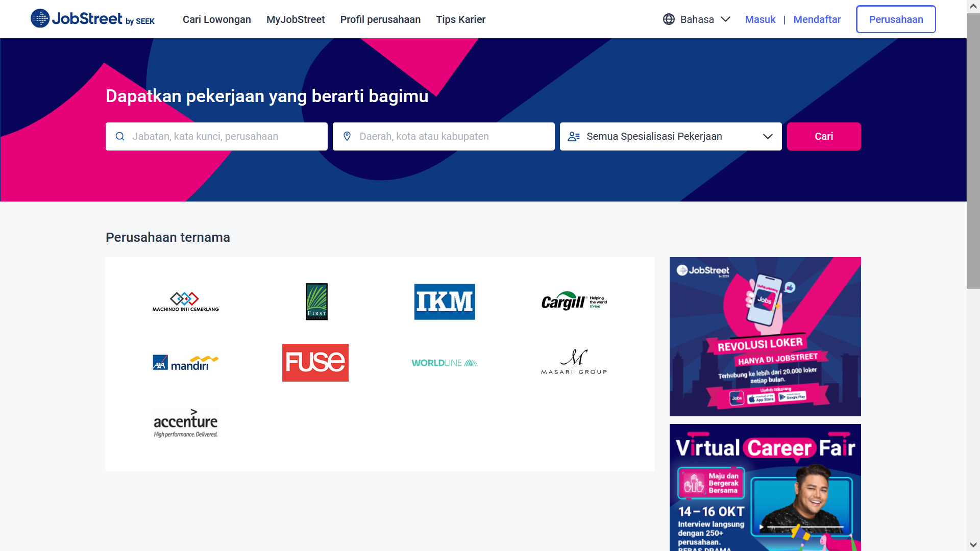
Task: Open MyJobStreet menu item
Action: pyautogui.click(x=296, y=19)
